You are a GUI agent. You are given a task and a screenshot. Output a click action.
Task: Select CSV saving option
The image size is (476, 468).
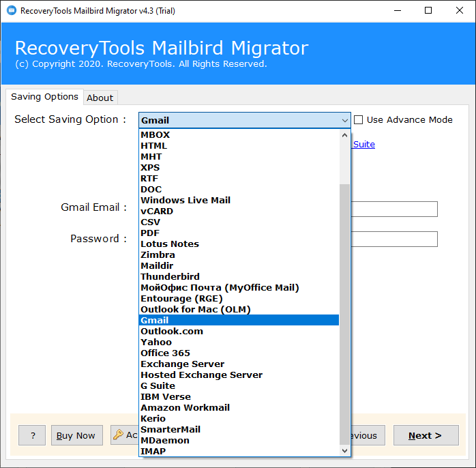(x=239, y=222)
